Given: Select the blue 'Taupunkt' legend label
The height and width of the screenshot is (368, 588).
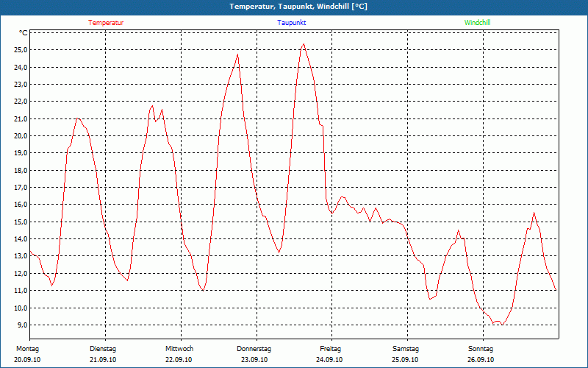Looking at the screenshot, I should (x=291, y=23).
